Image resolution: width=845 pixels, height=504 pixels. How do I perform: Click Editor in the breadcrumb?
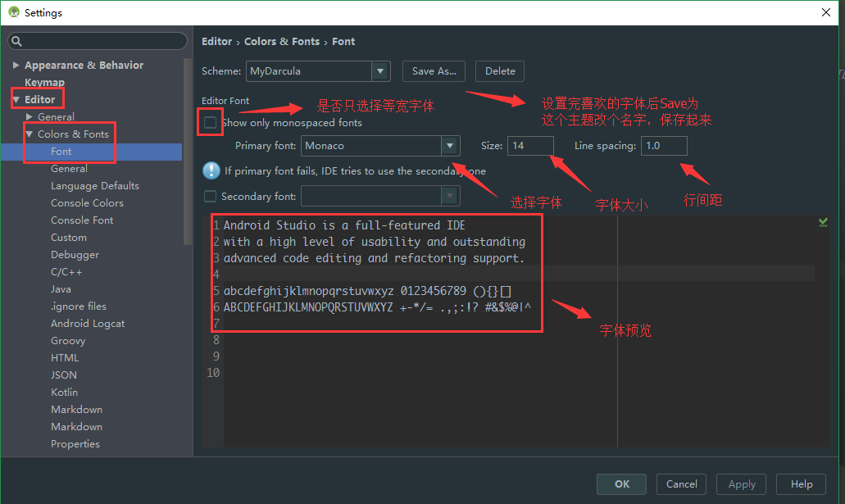tap(216, 42)
